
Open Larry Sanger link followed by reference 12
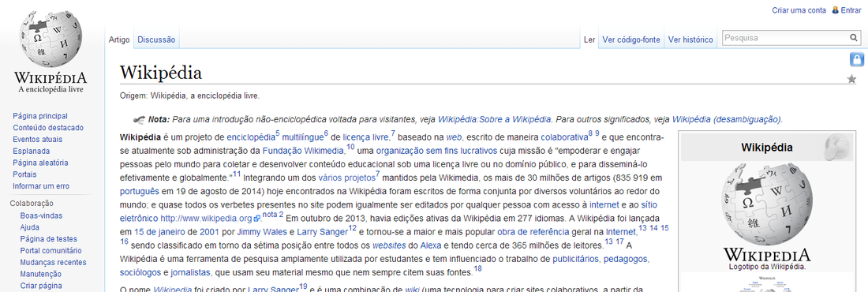pyautogui.click(x=322, y=231)
